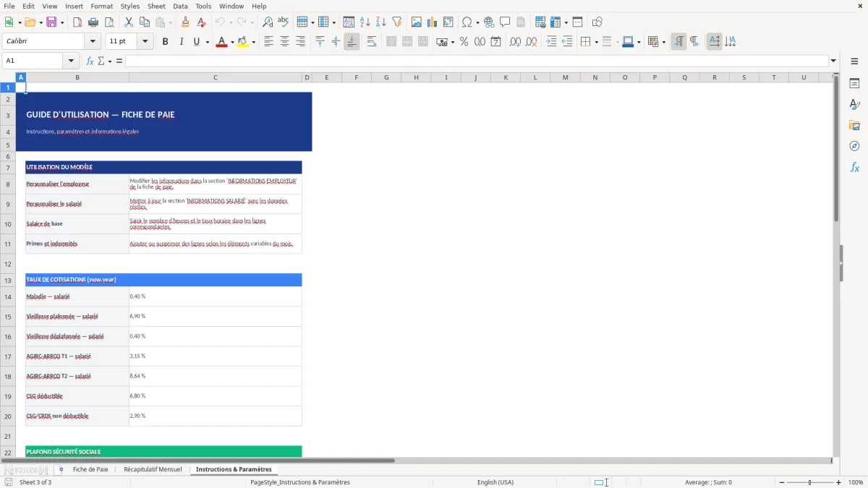Image resolution: width=868 pixels, height=488 pixels.
Task: Select the Sort Ascending tool
Action: tap(365, 22)
